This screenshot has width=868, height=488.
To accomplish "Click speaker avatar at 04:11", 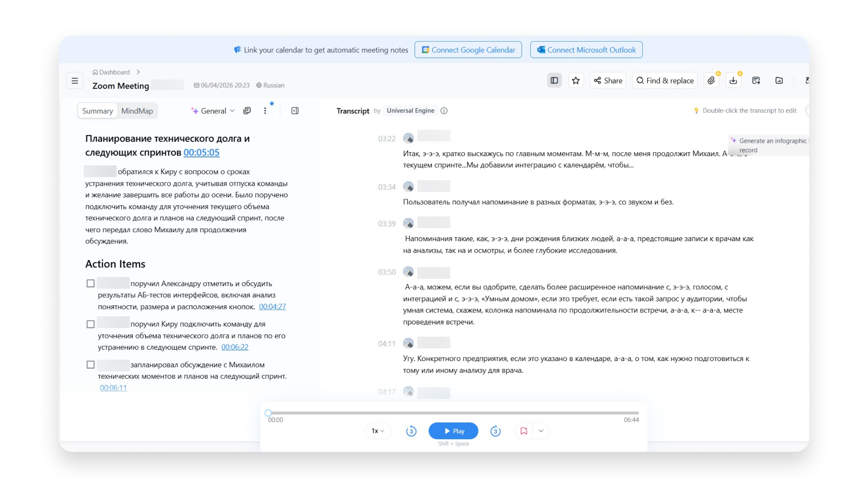I will [x=408, y=343].
